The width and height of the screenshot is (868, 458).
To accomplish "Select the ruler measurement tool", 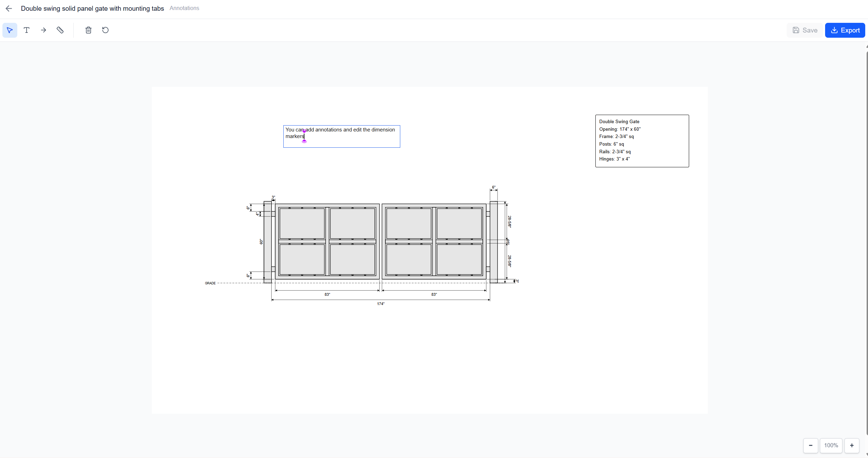I will pos(60,30).
